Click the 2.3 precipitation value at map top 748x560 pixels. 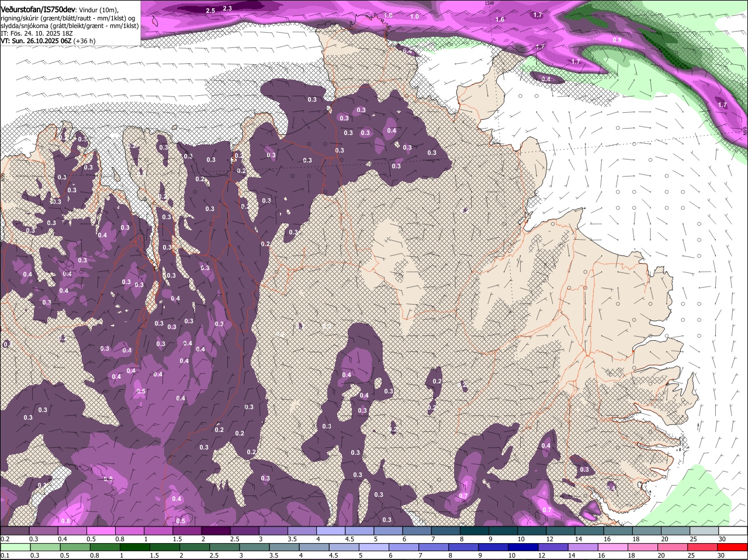pos(227,8)
